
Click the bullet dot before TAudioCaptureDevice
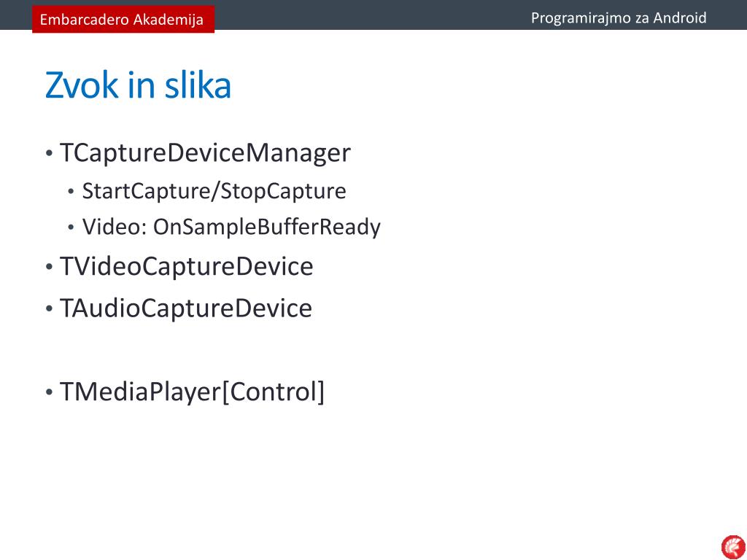pyautogui.click(x=49, y=308)
